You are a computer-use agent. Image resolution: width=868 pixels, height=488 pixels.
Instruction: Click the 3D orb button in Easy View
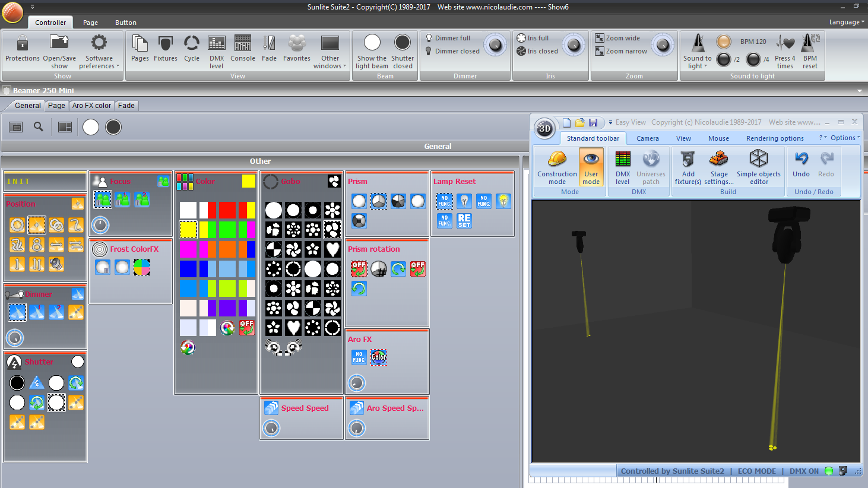[x=544, y=128]
